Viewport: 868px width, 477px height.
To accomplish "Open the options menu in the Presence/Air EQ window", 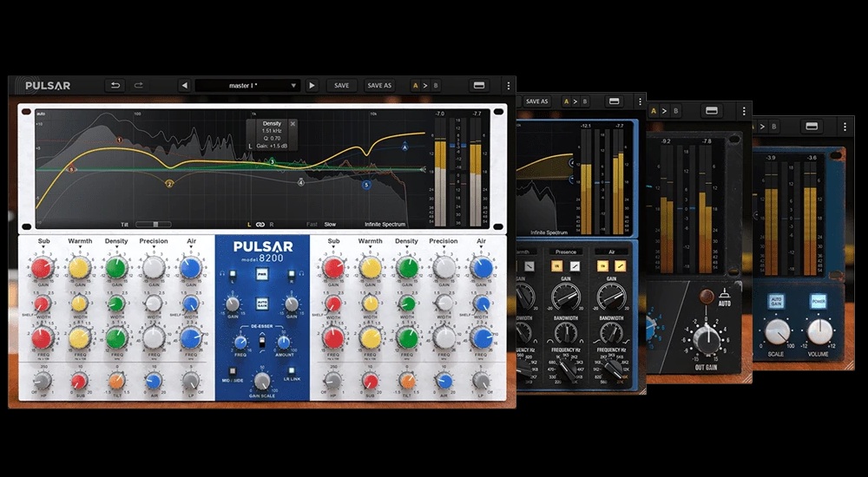I will (640, 101).
